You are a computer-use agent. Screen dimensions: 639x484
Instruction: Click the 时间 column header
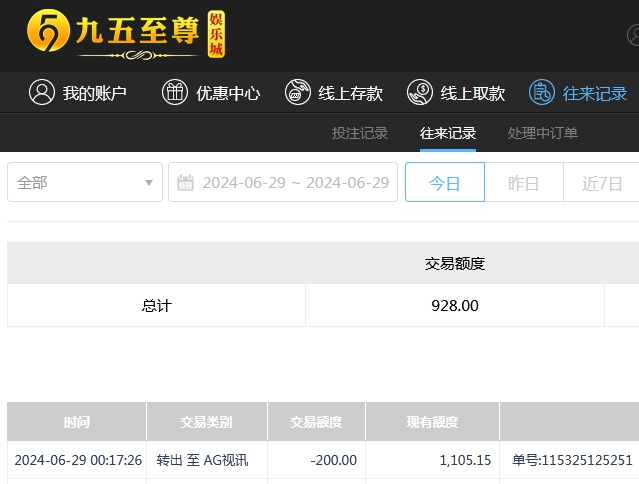click(x=77, y=422)
